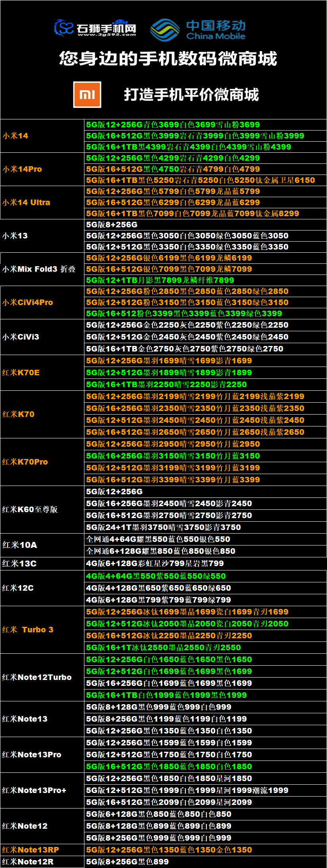This screenshot has height=868, width=327.
Task: Select the row 5G版16+256G墨羽2350
Action: tap(206, 408)
